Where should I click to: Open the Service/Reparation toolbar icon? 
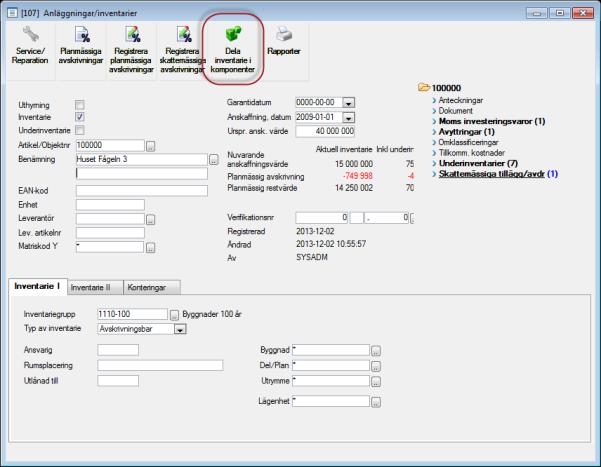coord(30,35)
